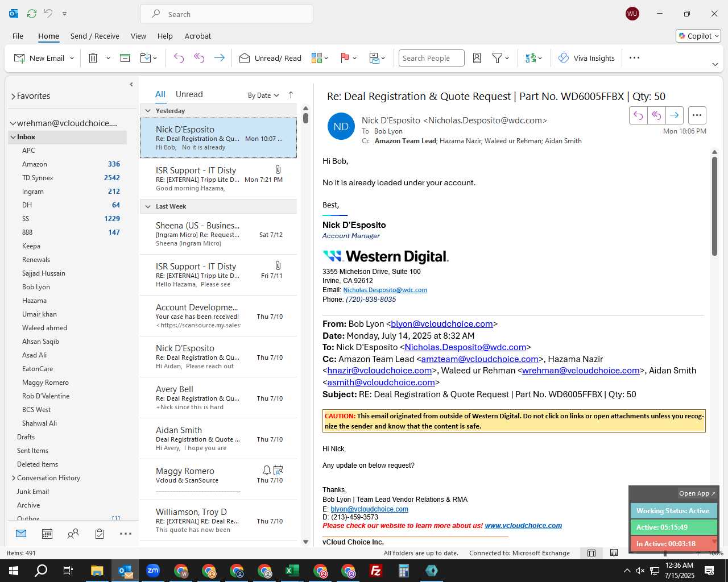Open the By Date sort dropdown
Screen dimensions: 728x582
(x=263, y=95)
